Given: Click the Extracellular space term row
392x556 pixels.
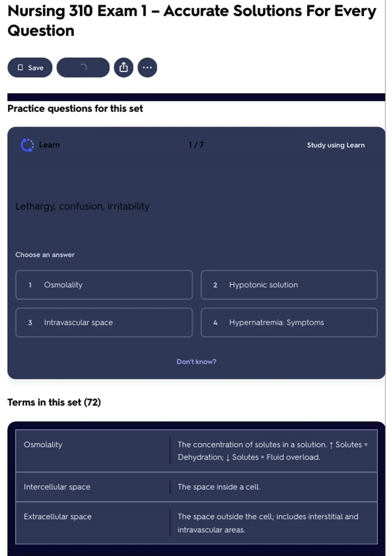Looking at the screenshot, I should [x=57, y=517].
